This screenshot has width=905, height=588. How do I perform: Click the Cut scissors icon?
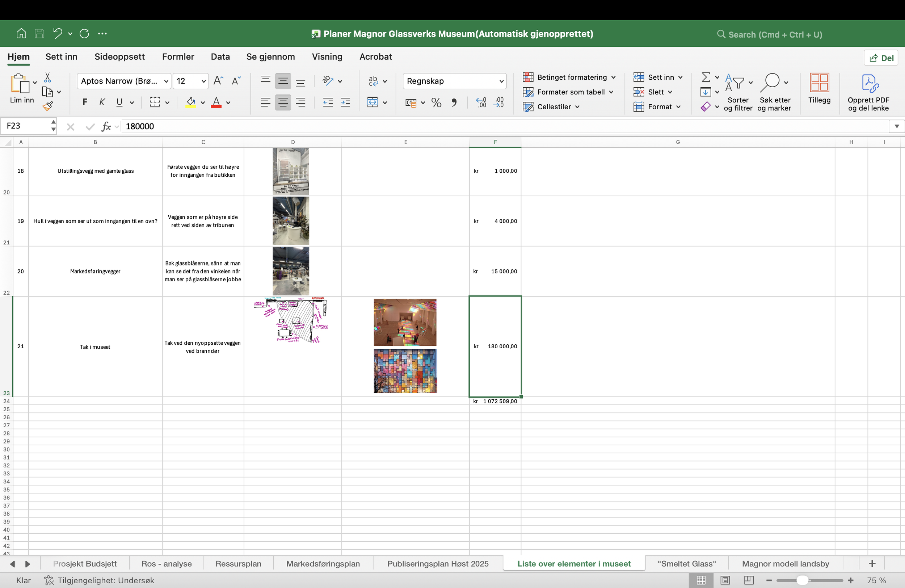click(47, 77)
